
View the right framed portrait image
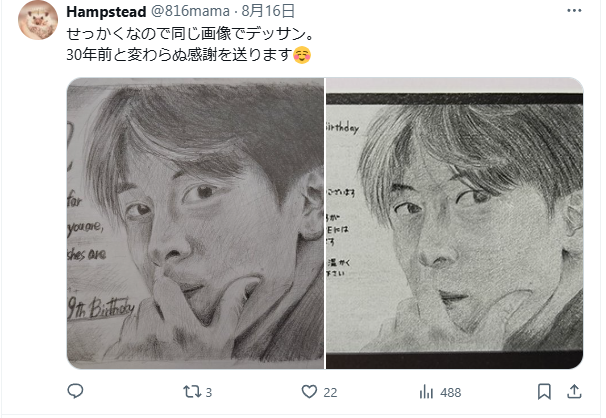click(x=454, y=223)
